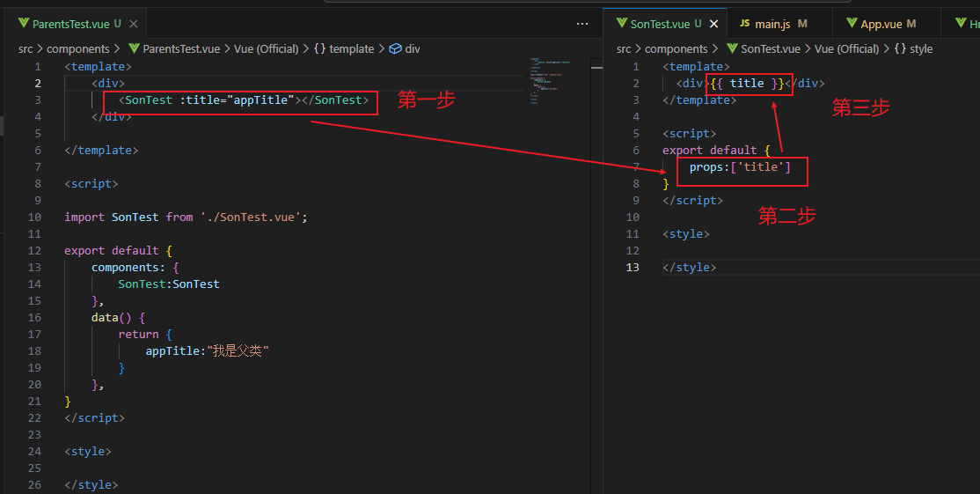
Task: Click '{{ title }}' expression in SonTest.vue
Action: coord(747,83)
